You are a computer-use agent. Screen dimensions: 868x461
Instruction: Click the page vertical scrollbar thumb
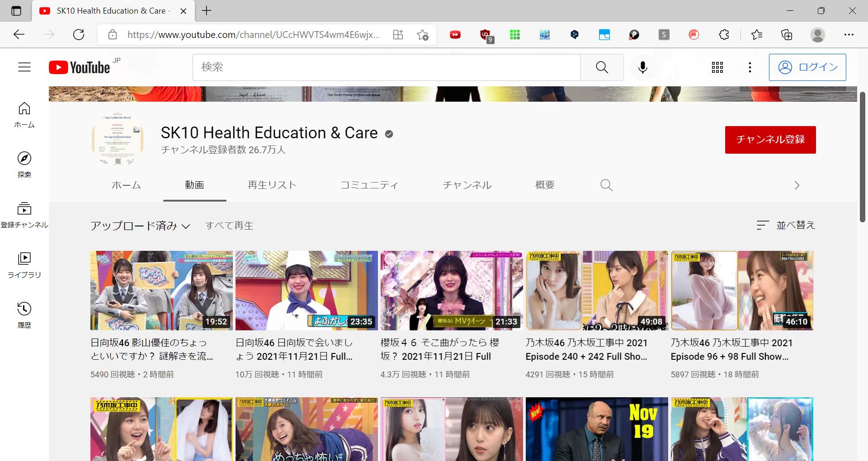(863, 157)
